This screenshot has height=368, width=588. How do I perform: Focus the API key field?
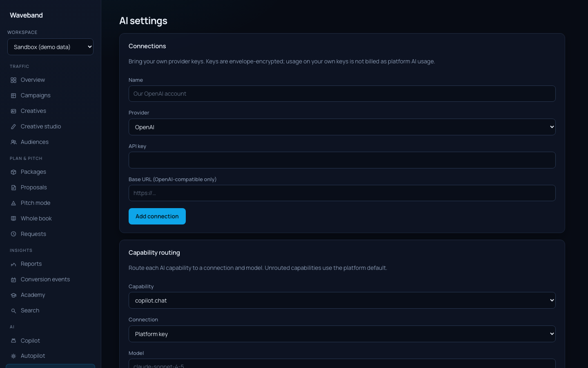342,160
